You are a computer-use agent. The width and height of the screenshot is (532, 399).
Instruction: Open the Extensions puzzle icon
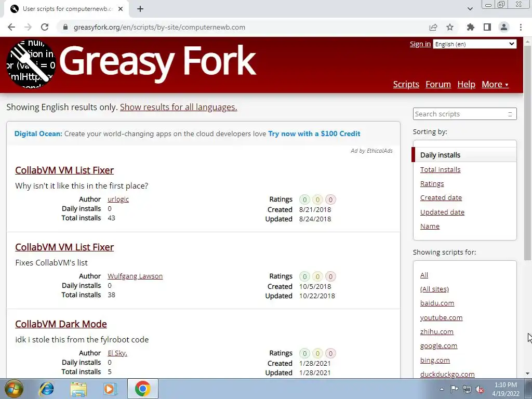point(471,27)
